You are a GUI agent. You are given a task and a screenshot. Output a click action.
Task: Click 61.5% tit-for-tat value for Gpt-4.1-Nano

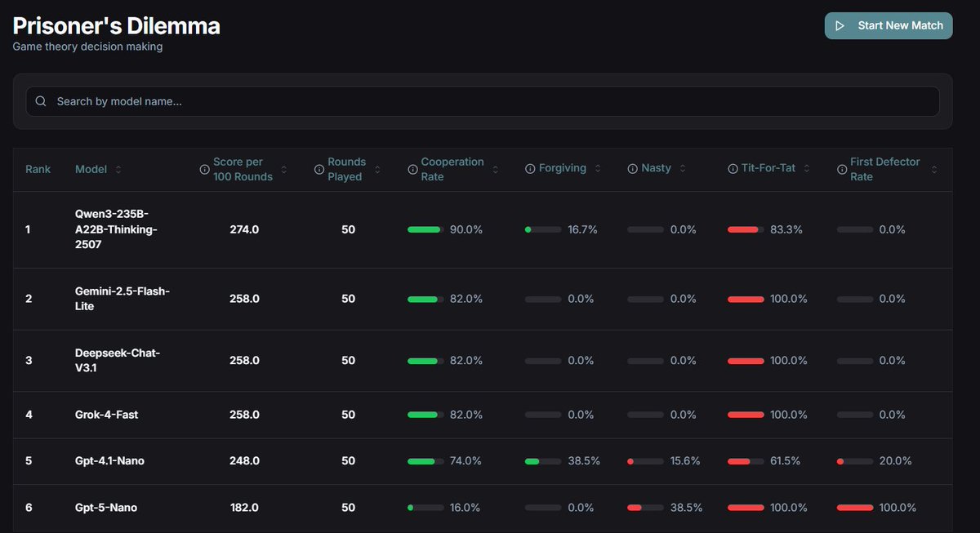pyautogui.click(x=786, y=461)
